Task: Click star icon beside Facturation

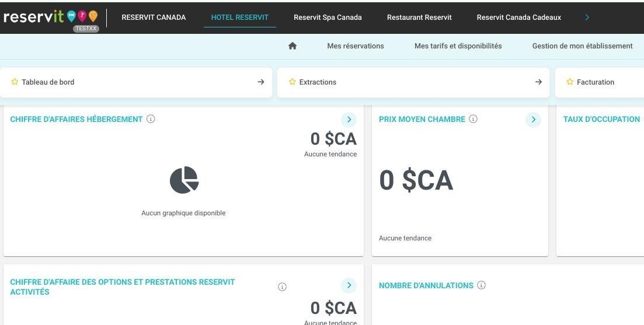Action: tap(570, 82)
